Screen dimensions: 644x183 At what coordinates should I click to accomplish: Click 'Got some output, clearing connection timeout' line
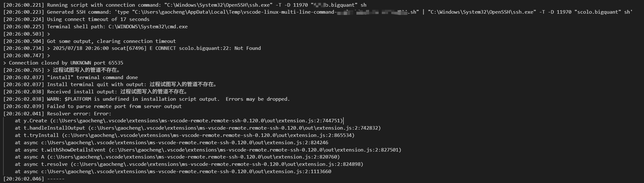click(x=111, y=41)
